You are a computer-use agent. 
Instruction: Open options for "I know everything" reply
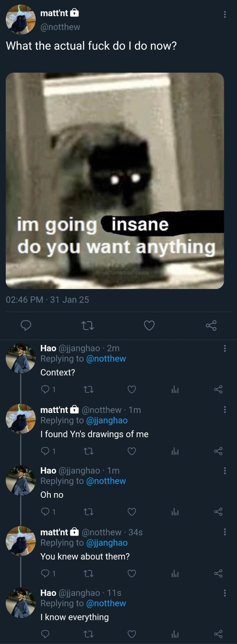coord(225,593)
